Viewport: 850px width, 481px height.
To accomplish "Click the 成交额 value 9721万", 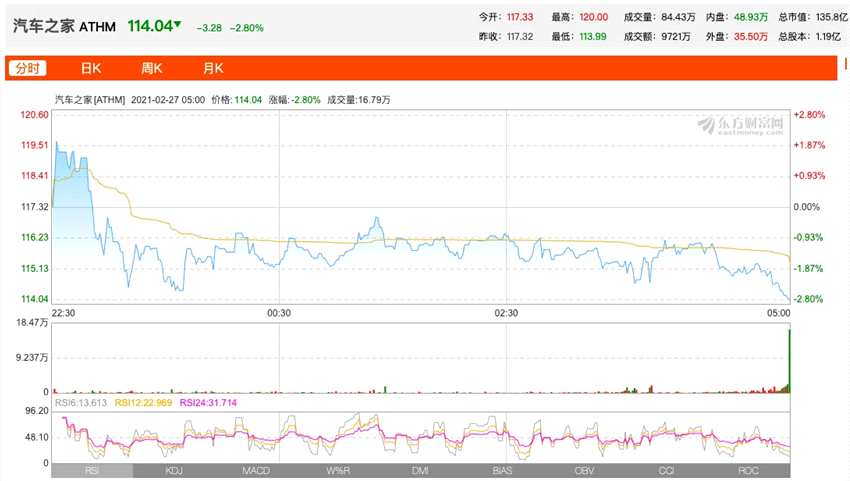I will point(676,37).
